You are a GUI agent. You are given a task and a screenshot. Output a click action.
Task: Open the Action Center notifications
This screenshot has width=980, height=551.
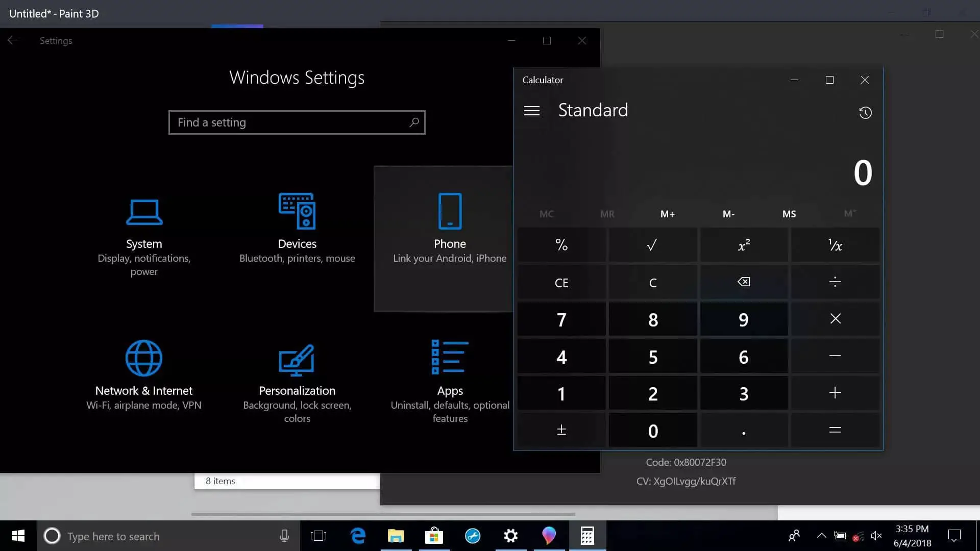(x=954, y=536)
